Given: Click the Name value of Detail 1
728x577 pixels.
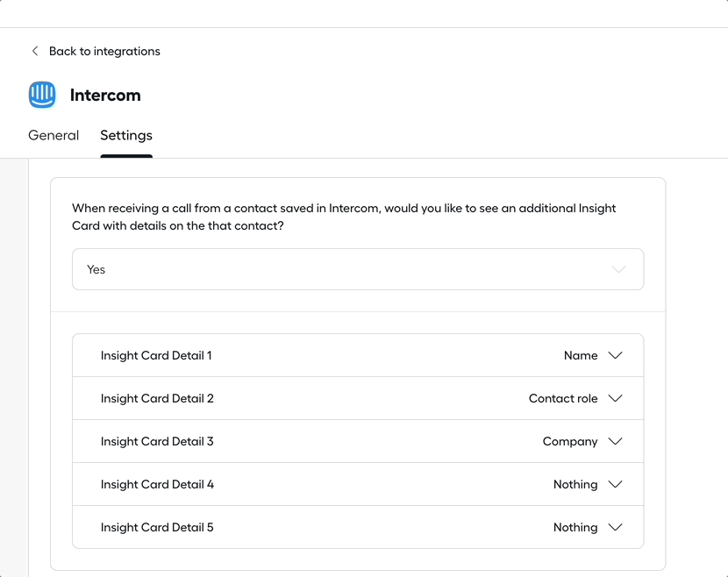Looking at the screenshot, I should (581, 355).
